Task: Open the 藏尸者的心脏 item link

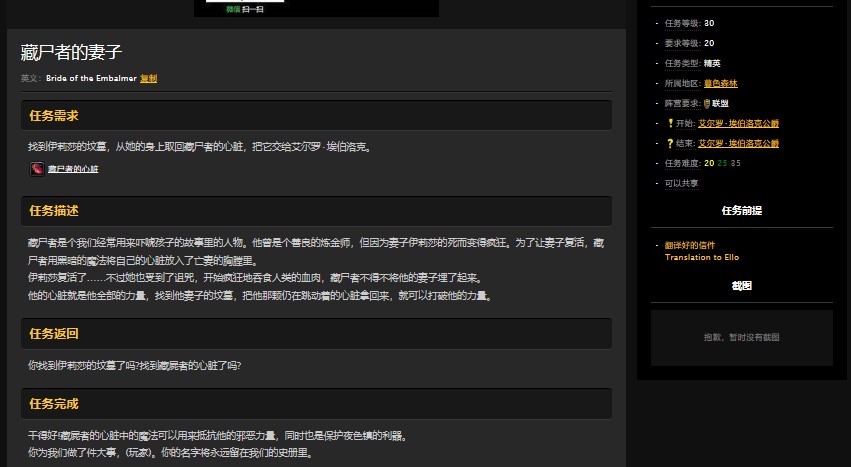Action: [73, 169]
